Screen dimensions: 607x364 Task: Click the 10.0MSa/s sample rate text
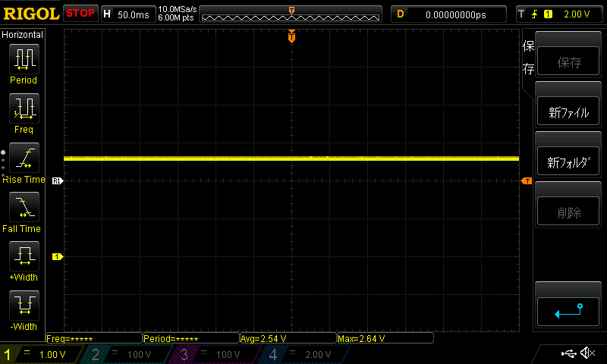point(178,9)
